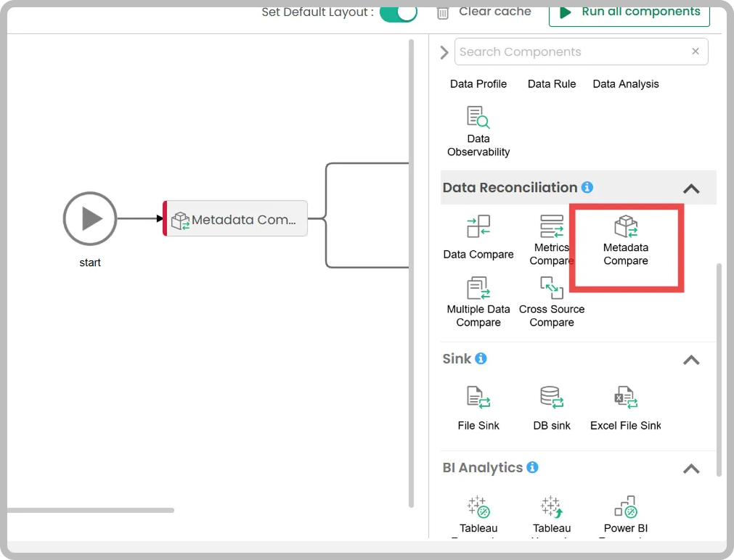Click the Clear cache trash icon
Image resolution: width=734 pixels, height=560 pixels.
[x=442, y=12]
